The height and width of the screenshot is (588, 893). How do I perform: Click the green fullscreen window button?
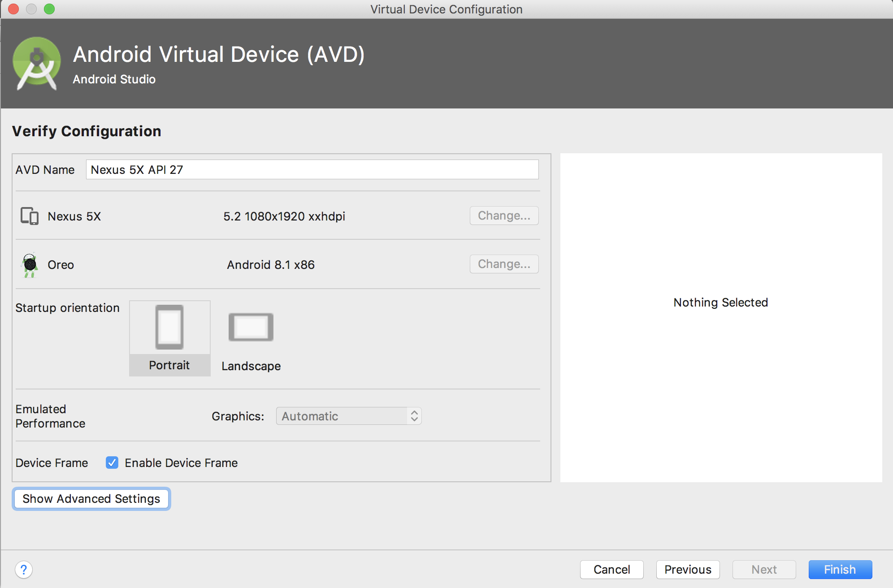click(x=49, y=9)
